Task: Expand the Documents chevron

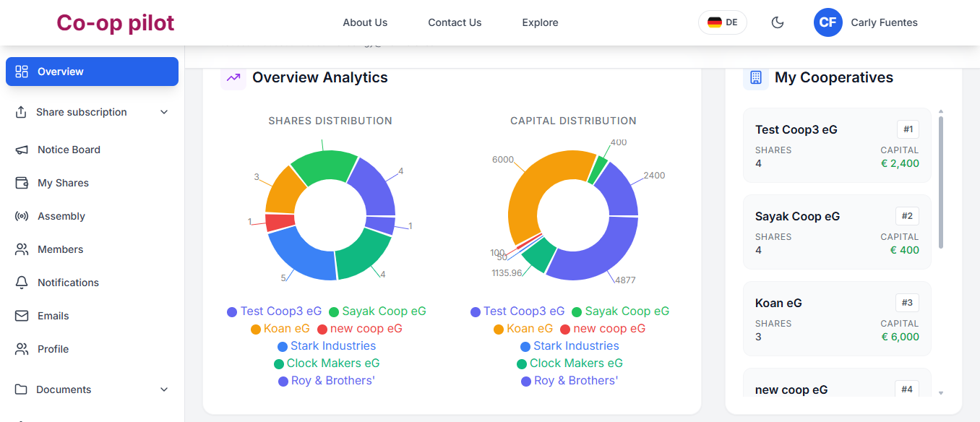Action: [x=164, y=389]
